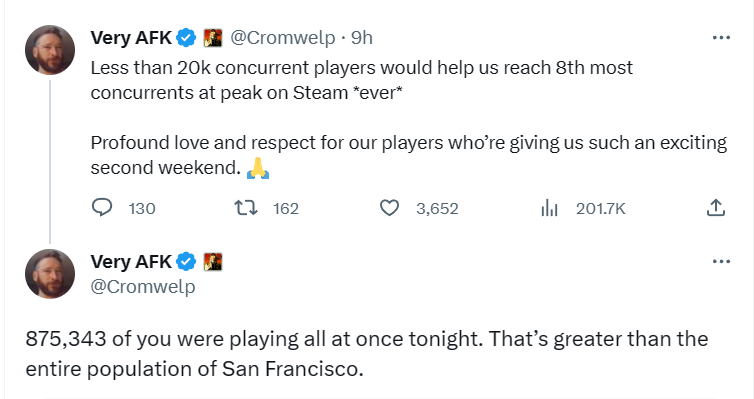
Task: Click @Cromwelp handle in the first tweet
Action: click(283, 37)
